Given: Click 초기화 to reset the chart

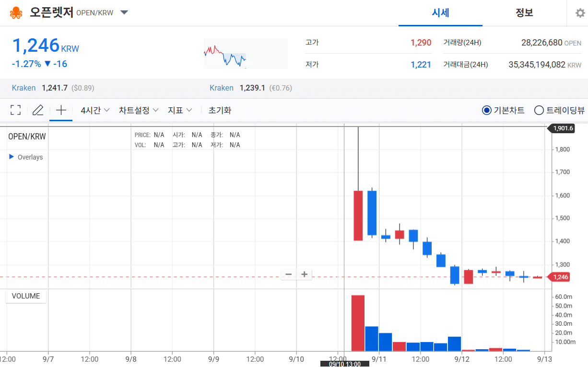Looking at the screenshot, I should [x=220, y=110].
